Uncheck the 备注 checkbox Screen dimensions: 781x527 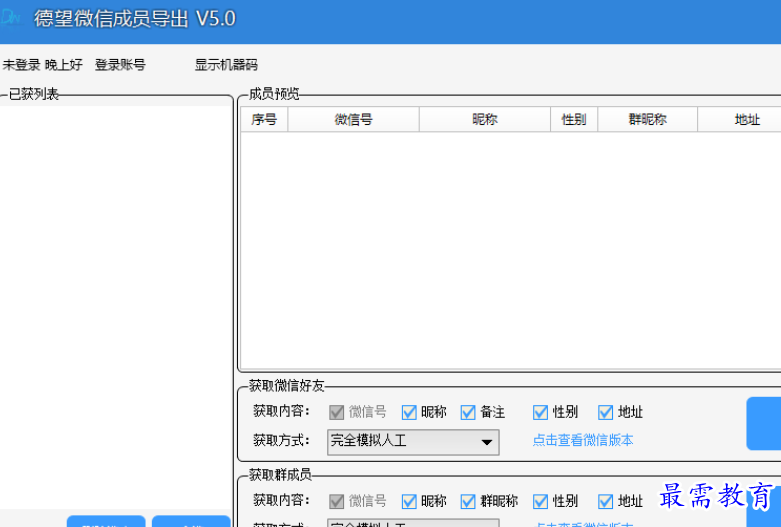[468, 412]
